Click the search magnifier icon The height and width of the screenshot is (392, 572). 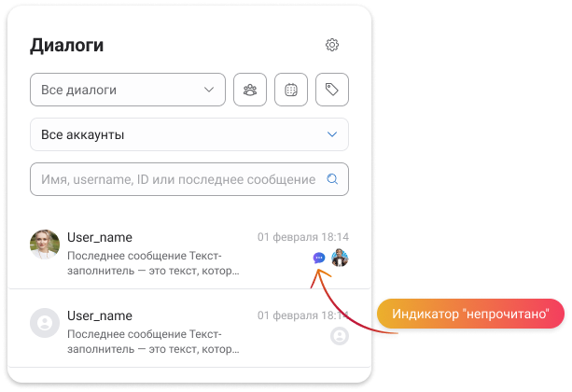point(332,179)
